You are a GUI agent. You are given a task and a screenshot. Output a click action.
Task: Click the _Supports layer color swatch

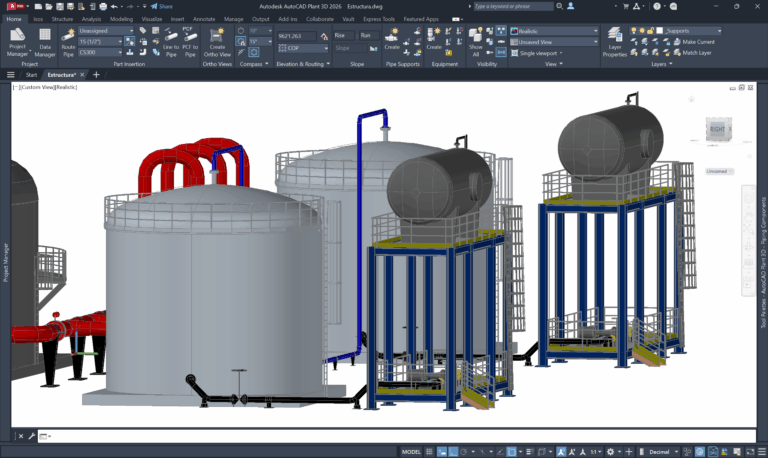[x=660, y=31]
